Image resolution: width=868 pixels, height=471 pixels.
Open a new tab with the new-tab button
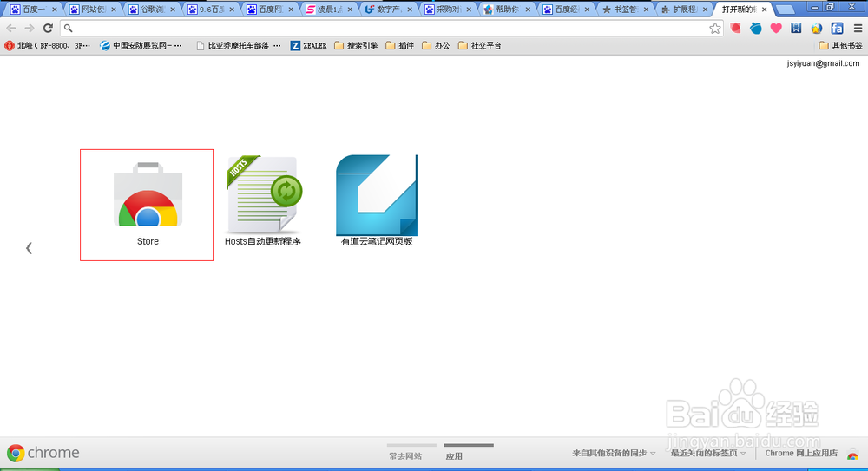point(785,10)
